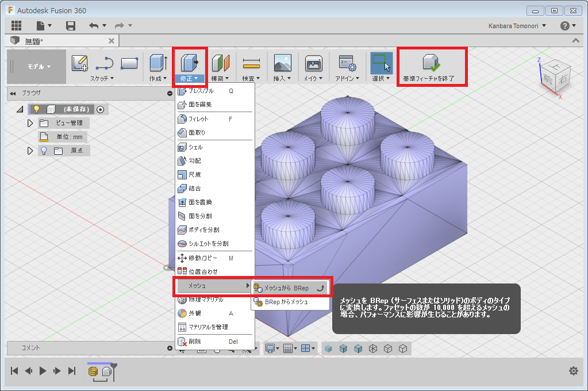
Task: Add a comment with the plus button
Action: [170, 348]
